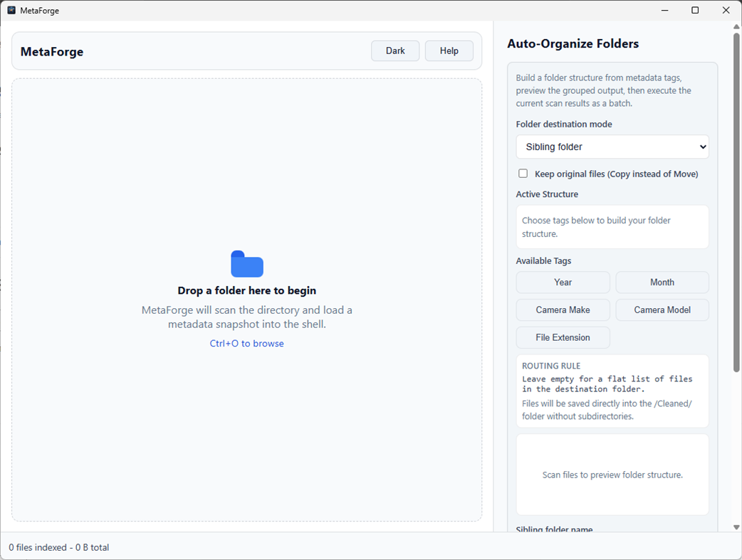Select the Camera Make tag
This screenshot has height=560, width=742.
tap(563, 310)
